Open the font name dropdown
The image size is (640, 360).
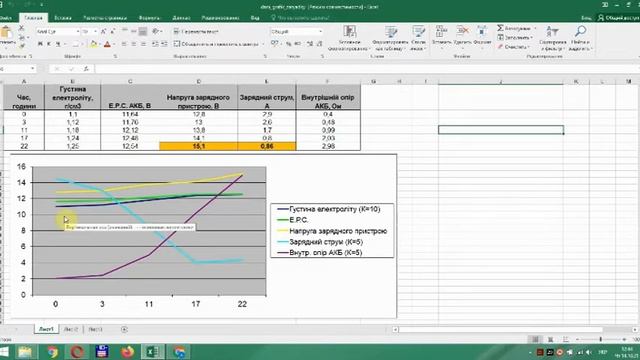(78, 31)
